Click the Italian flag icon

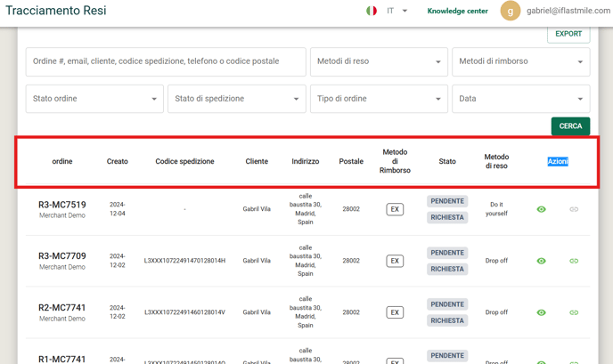click(x=372, y=11)
